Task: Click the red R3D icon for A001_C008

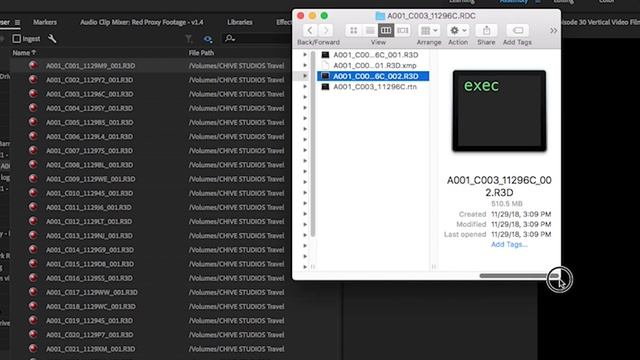Action: pos(33,164)
